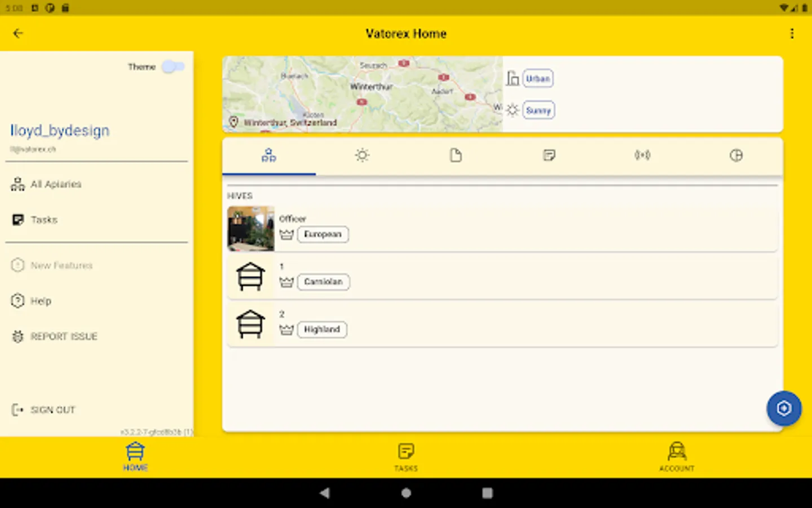Go back with the arrow icon
Screen dimensions: 812x508
click(18, 33)
